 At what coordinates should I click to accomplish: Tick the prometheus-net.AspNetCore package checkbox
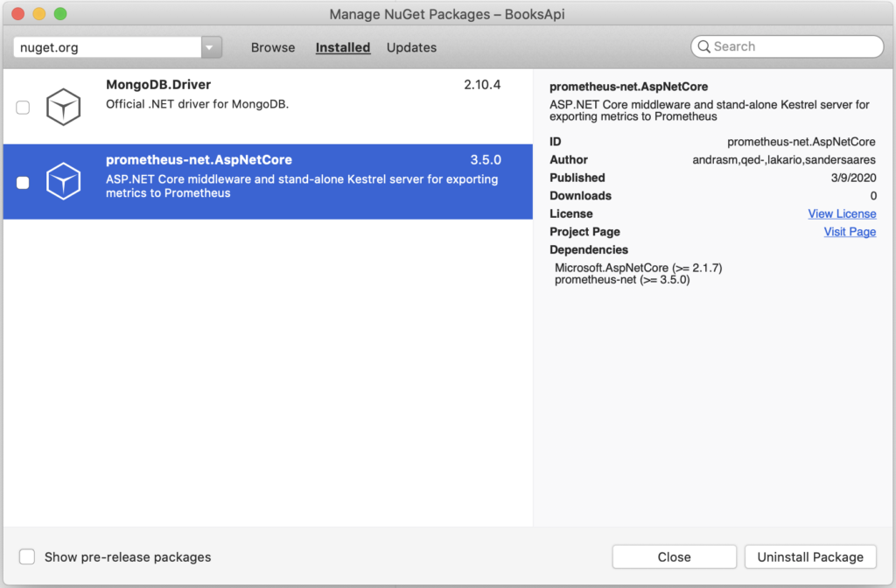point(23,183)
